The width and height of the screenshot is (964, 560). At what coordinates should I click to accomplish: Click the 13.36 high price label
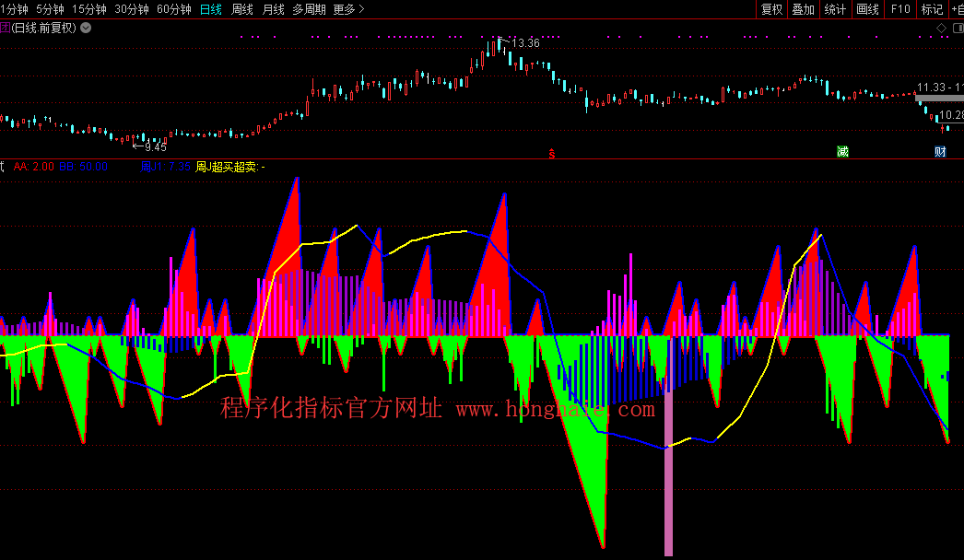pyautogui.click(x=526, y=43)
